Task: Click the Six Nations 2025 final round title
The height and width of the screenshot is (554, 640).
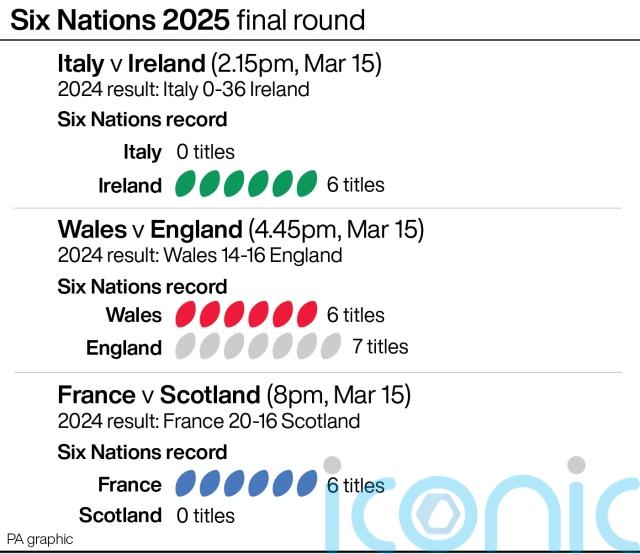Action: 187,19
